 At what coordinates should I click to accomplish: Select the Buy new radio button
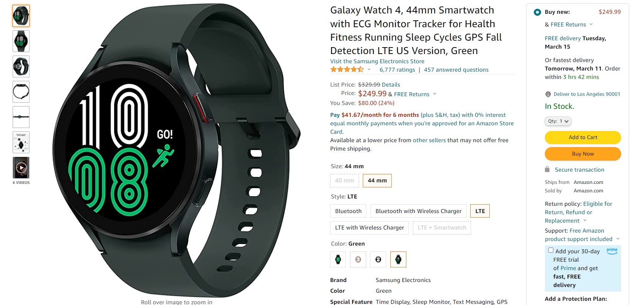click(x=537, y=12)
